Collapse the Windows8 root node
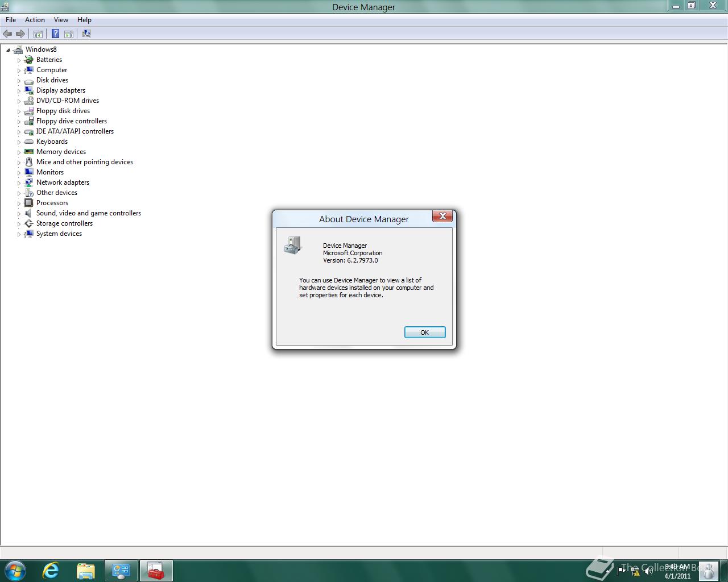Image resolution: width=728 pixels, height=582 pixels. (x=8, y=50)
